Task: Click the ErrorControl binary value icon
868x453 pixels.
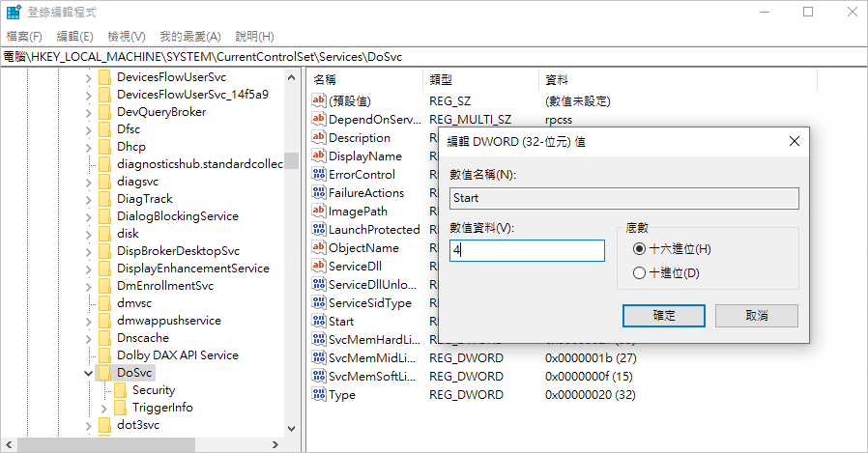Action: point(318,174)
